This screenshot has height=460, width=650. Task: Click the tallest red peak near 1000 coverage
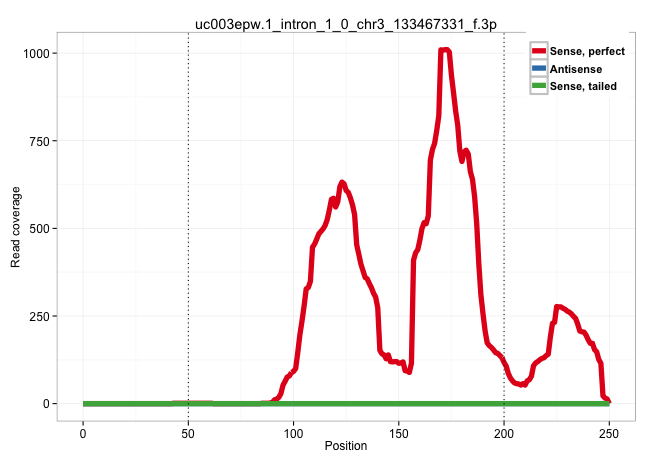click(x=445, y=50)
